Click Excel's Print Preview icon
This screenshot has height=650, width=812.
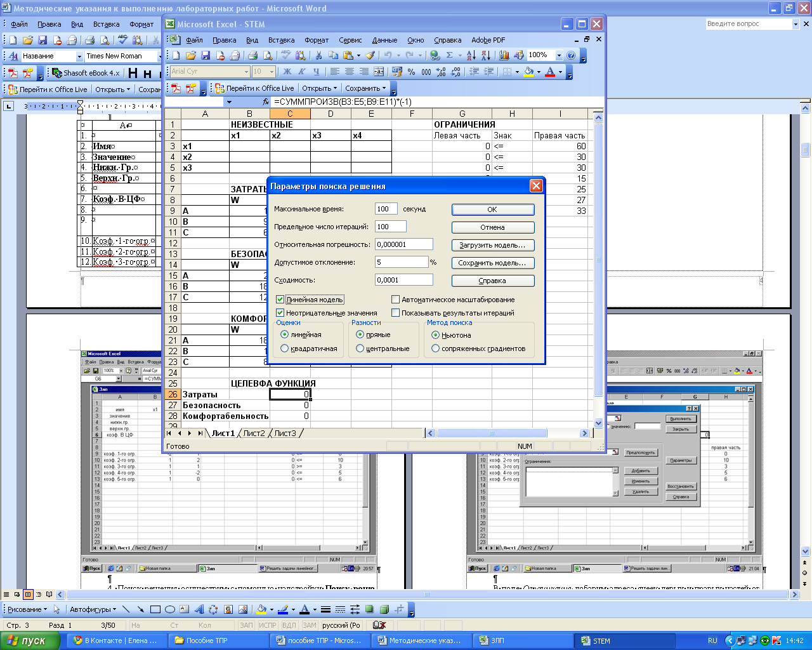[268, 55]
